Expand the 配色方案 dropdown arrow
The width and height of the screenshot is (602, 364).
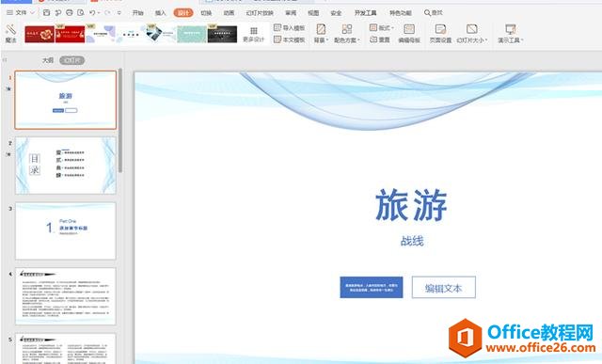click(358, 40)
